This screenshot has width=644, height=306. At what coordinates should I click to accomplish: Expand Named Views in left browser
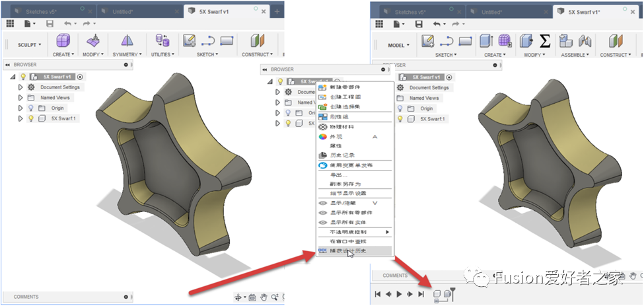coord(20,98)
